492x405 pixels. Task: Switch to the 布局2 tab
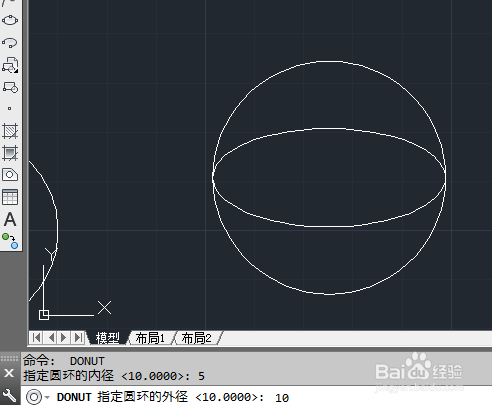[197, 338]
